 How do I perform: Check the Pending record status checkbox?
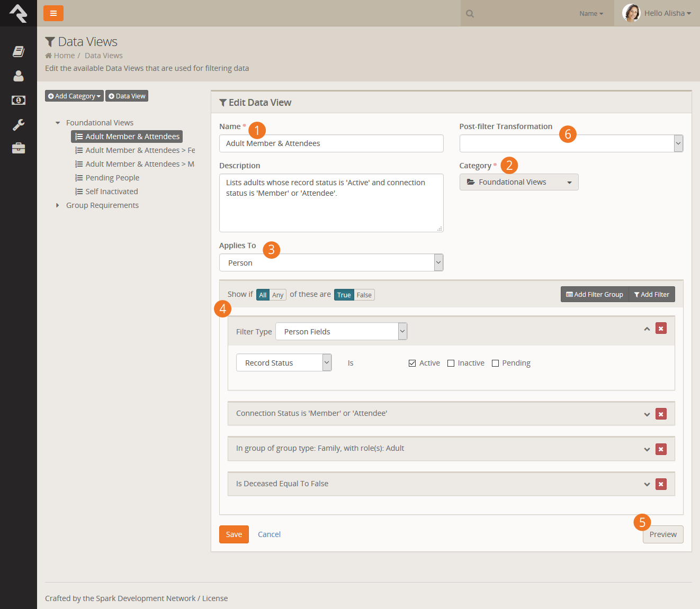coord(495,363)
